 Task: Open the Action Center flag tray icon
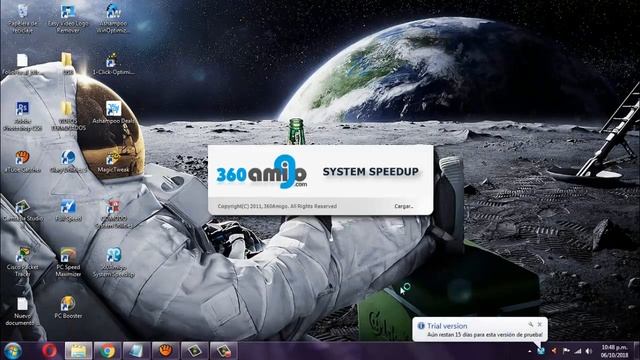(x=566, y=351)
